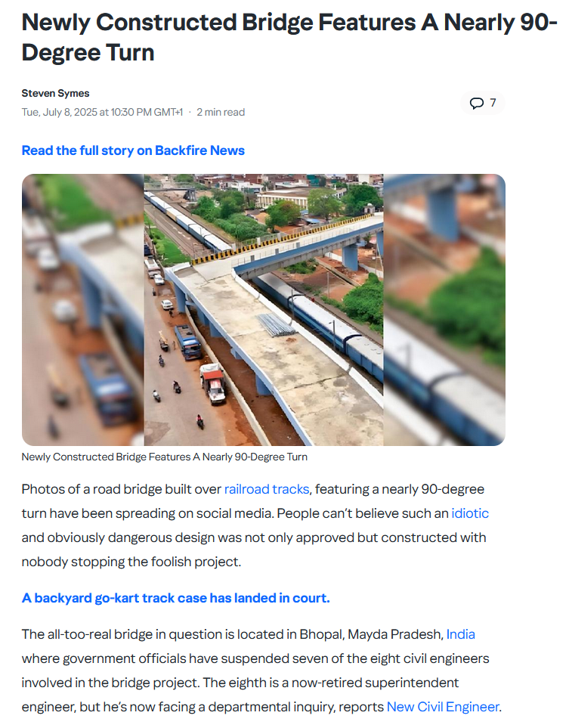Click the red truck in the bridge photo
569x728 pixels.
[214, 383]
